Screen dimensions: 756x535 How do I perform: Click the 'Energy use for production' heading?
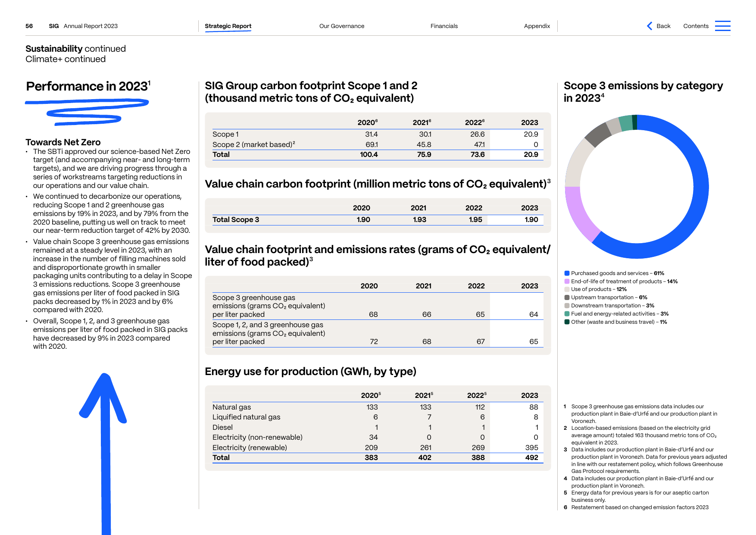pos(310,372)
